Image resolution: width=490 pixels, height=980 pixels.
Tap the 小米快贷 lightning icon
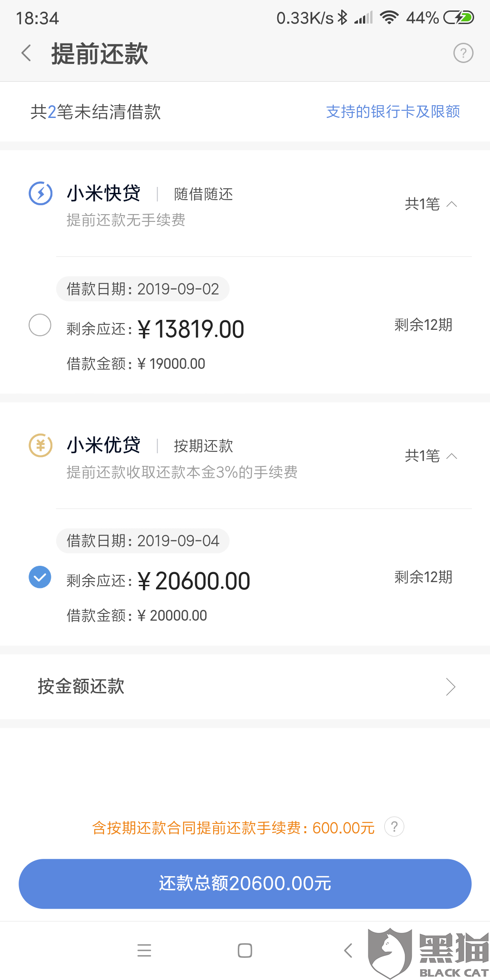[41, 193]
